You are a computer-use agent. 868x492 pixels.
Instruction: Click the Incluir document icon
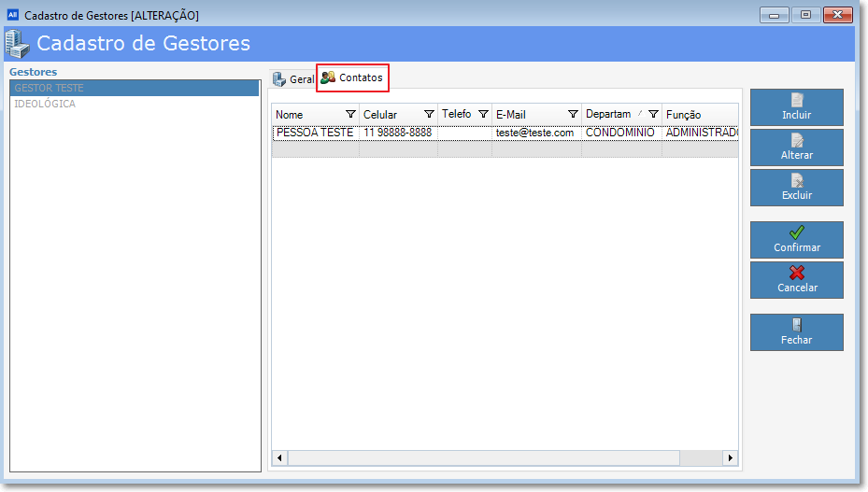click(x=796, y=100)
